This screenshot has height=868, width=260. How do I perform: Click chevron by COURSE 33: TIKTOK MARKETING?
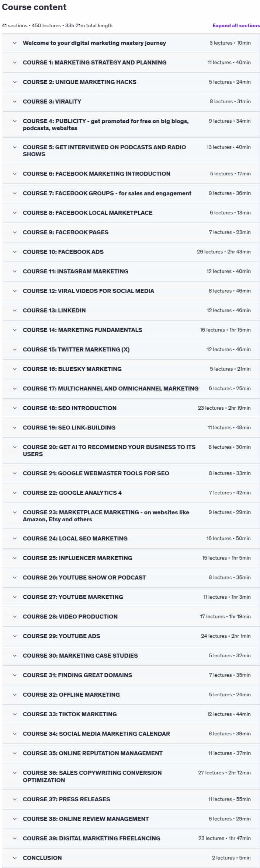(x=15, y=714)
